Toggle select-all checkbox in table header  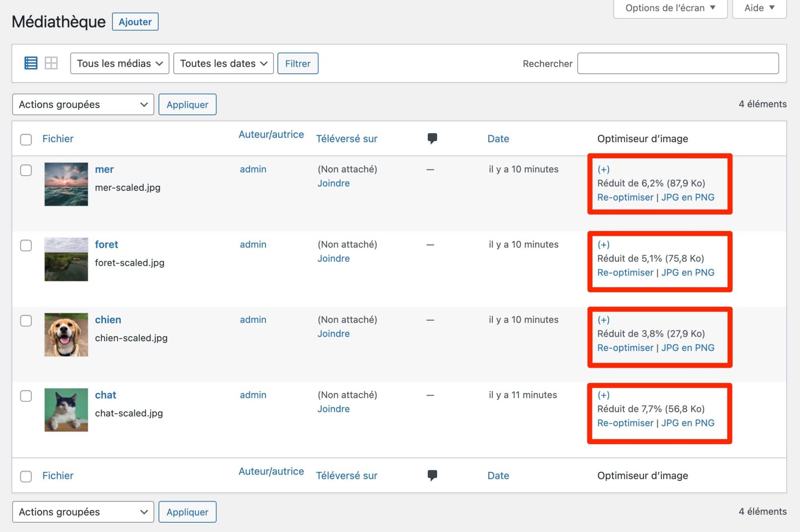point(26,139)
